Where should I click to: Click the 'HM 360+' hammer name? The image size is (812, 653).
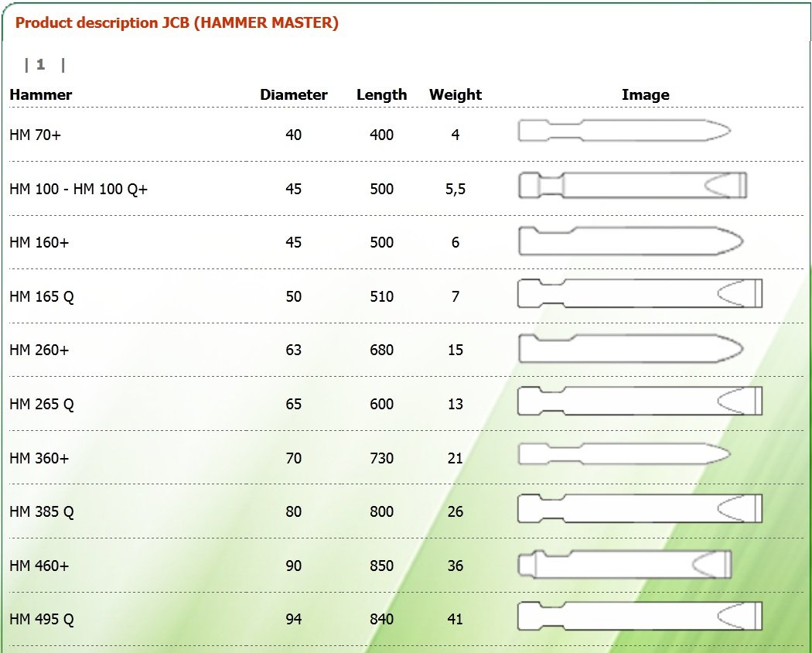pos(39,458)
